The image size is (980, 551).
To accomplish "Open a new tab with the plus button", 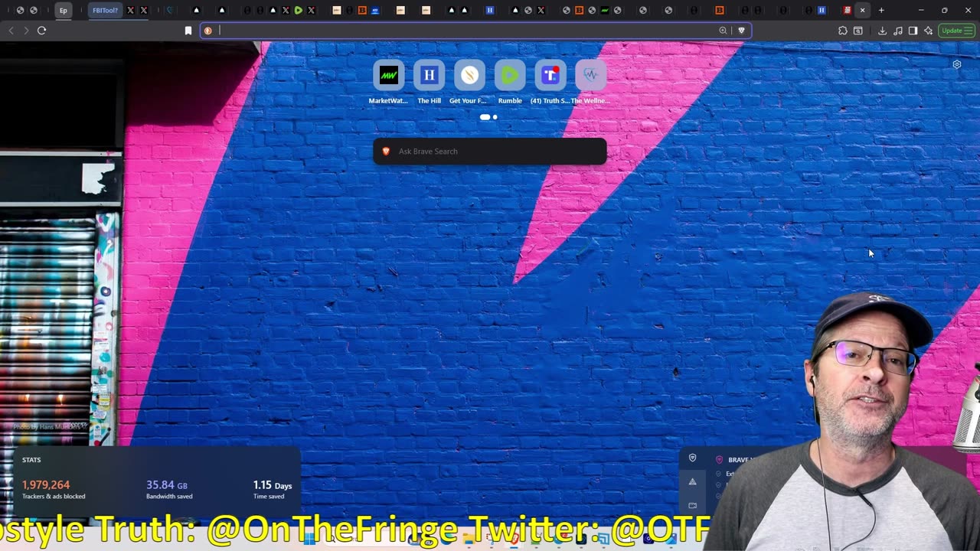I will pos(881,10).
